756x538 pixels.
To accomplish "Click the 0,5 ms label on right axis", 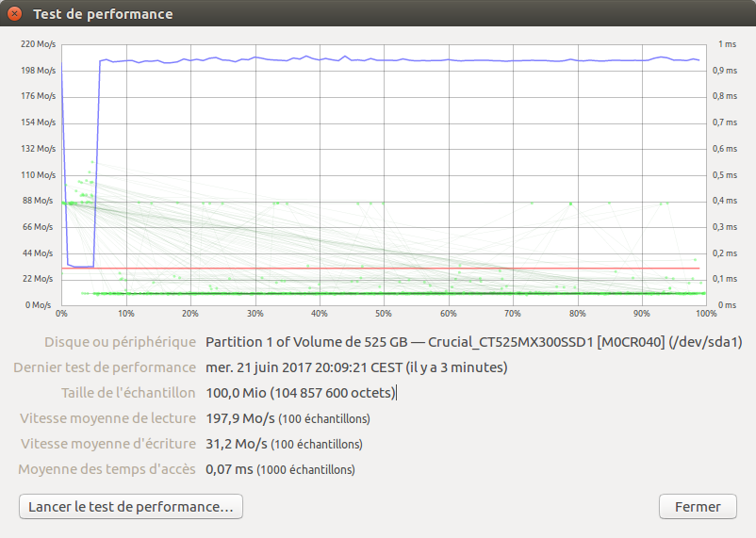I will 725,175.
